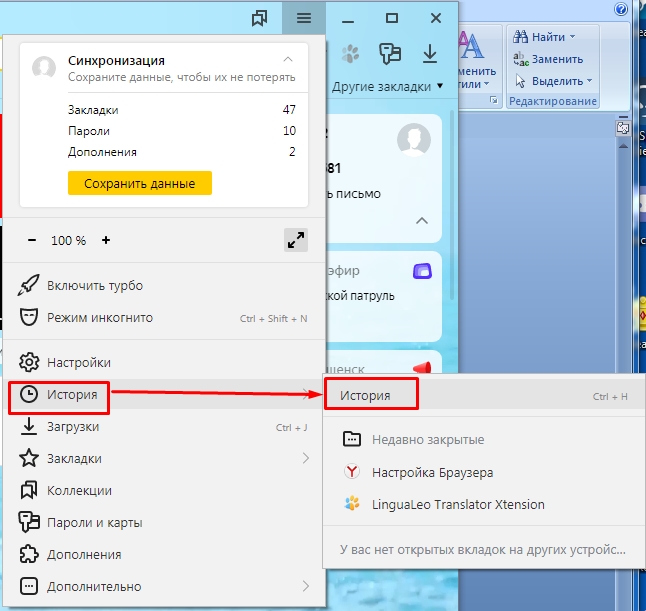Expand the Закладки submenu arrow

306,458
